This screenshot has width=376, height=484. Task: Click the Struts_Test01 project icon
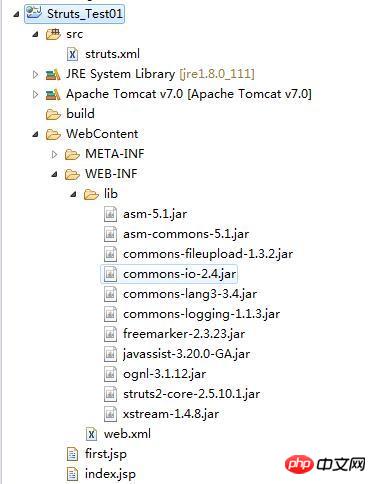coord(34,13)
